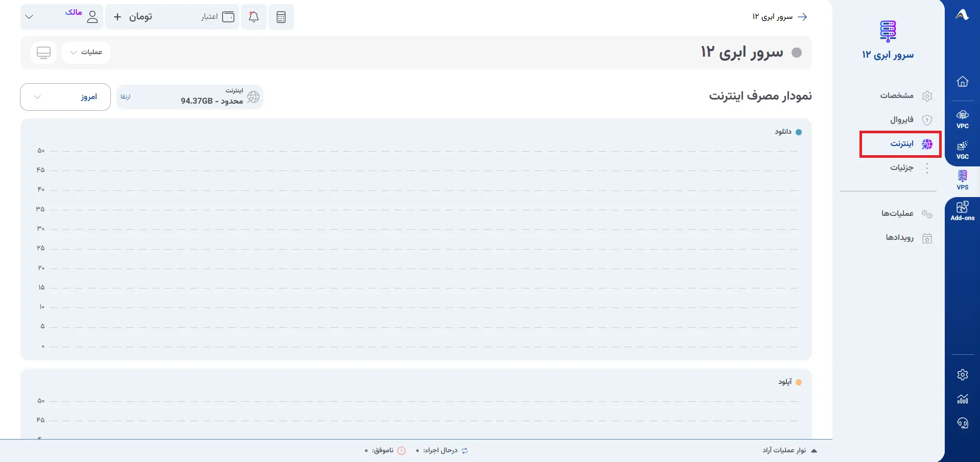The height and width of the screenshot is (462, 980).
Task: Open the VGC section in sidebar
Action: tap(963, 150)
